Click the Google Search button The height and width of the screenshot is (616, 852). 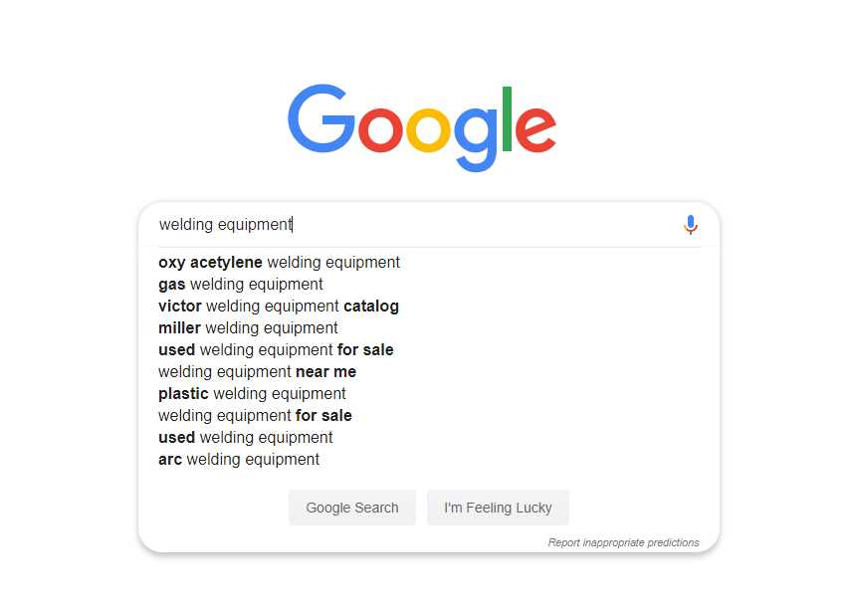[352, 508]
